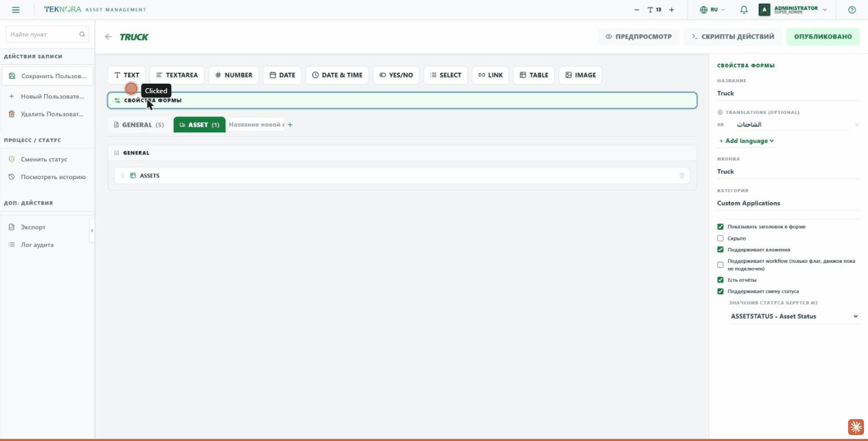Click 'Сменить статус'
This screenshot has width=868, height=441.
(x=48, y=160)
